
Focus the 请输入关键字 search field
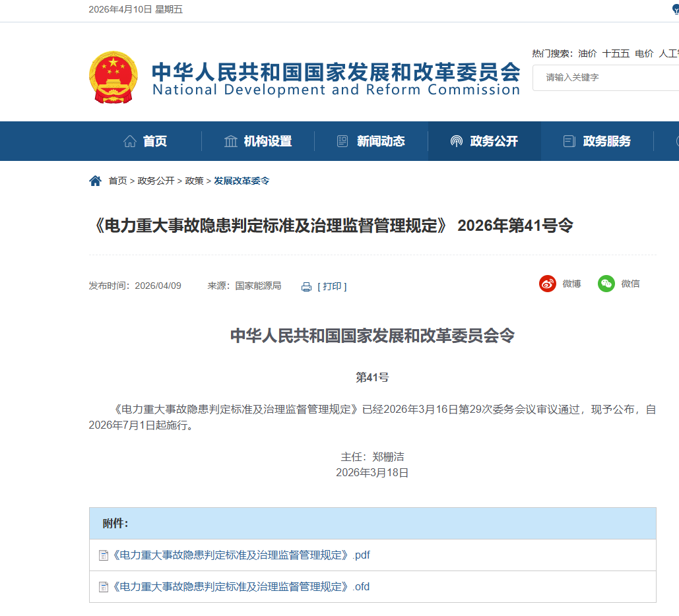coord(604,77)
